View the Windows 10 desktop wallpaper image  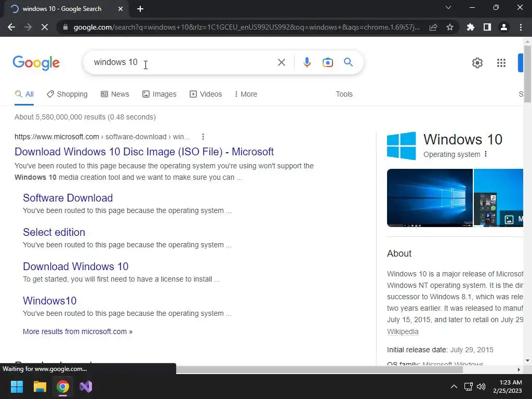[x=430, y=198]
